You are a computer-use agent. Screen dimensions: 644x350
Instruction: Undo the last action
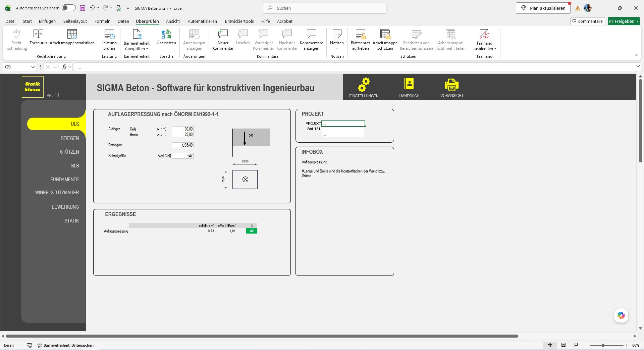[92, 8]
